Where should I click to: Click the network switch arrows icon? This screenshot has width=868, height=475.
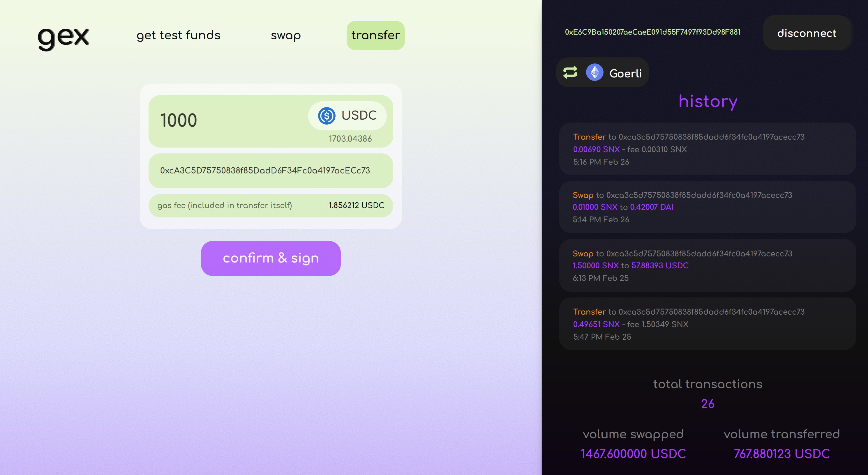coord(570,72)
